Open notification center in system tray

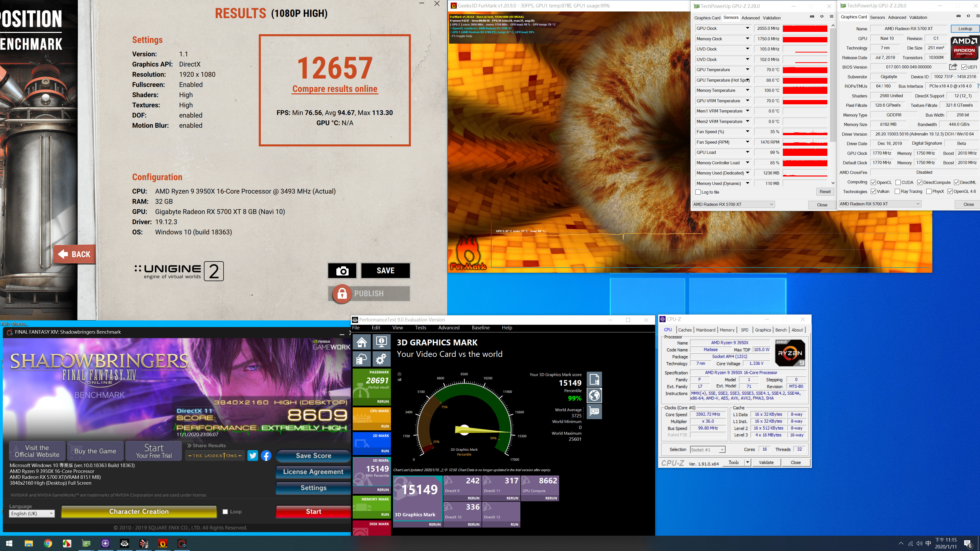[x=967, y=544]
